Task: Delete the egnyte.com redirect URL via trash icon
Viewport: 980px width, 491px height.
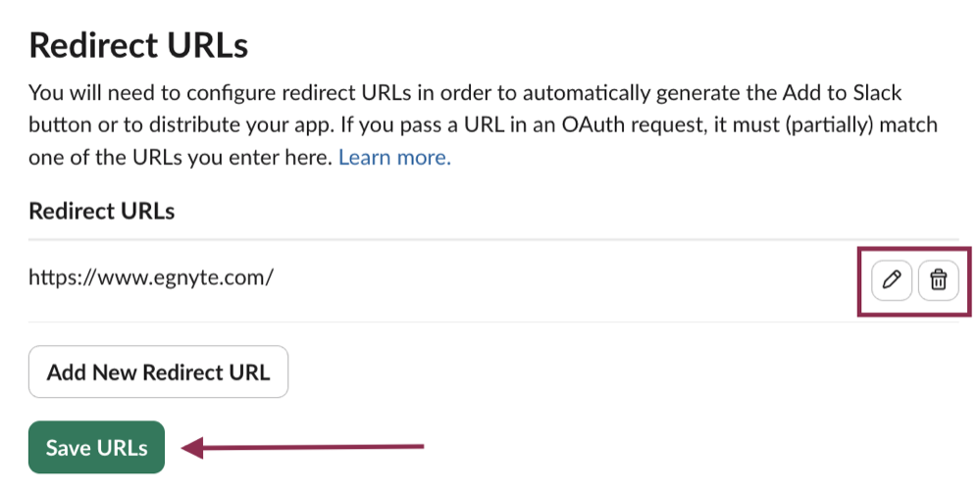Action: click(938, 280)
